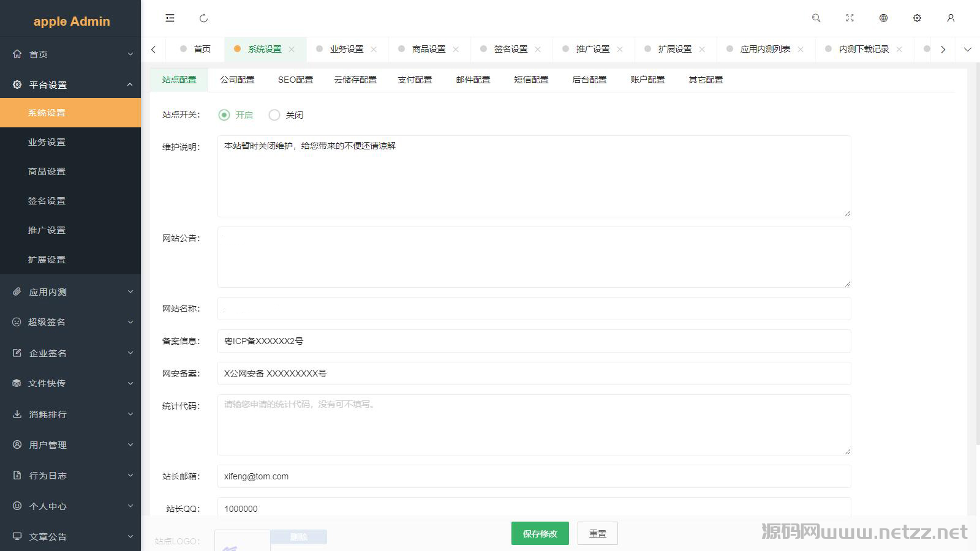This screenshot has width=980, height=551.
Task: Click the smiley icon beside 个人中心
Action: (x=17, y=506)
